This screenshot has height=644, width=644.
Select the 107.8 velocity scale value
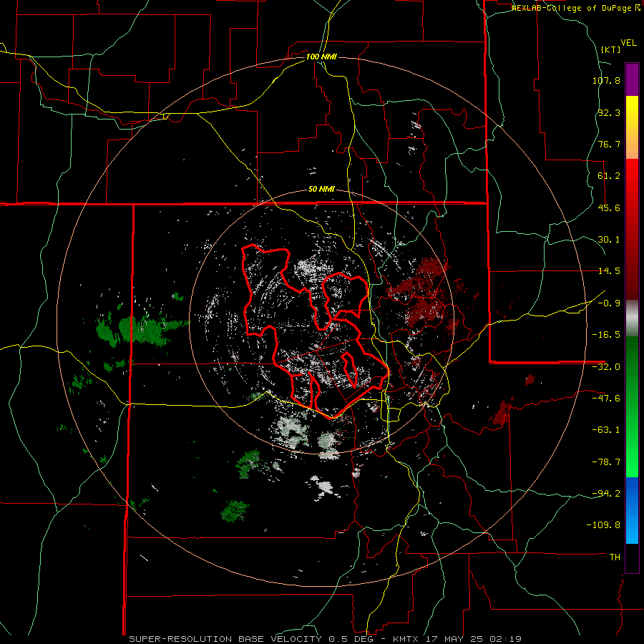pyautogui.click(x=606, y=80)
